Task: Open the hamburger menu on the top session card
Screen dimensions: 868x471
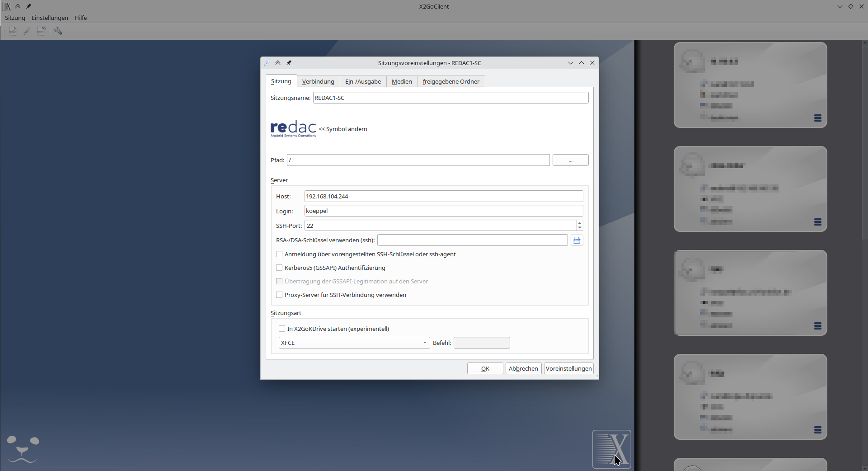Action: (818, 118)
